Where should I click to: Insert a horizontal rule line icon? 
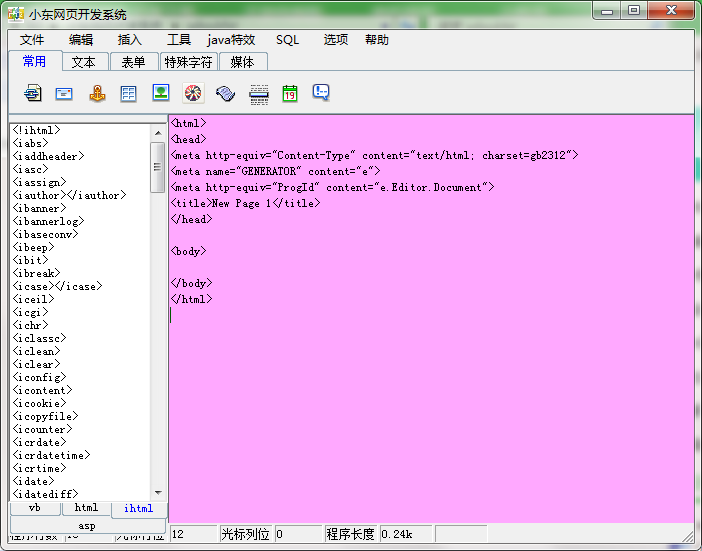pyautogui.click(x=259, y=94)
